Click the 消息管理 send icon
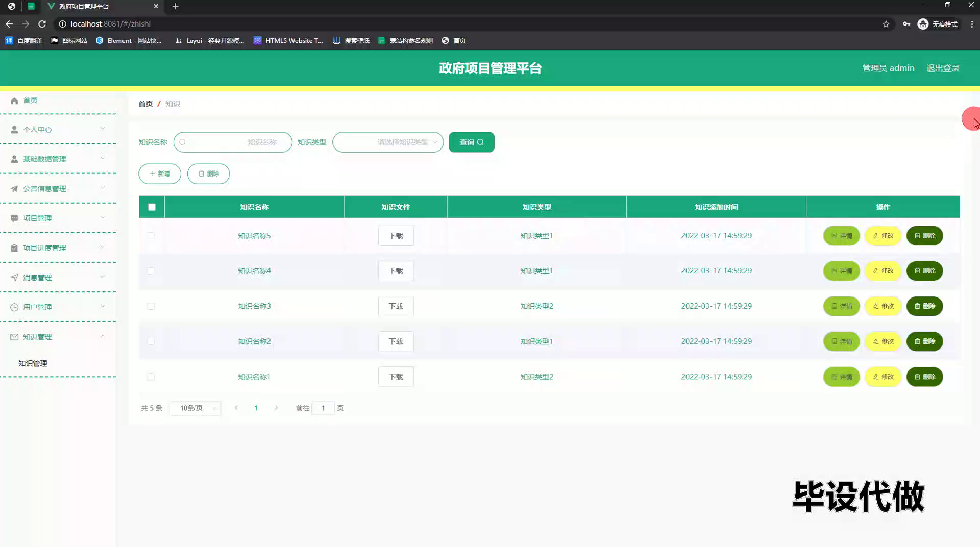 point(14,278)
